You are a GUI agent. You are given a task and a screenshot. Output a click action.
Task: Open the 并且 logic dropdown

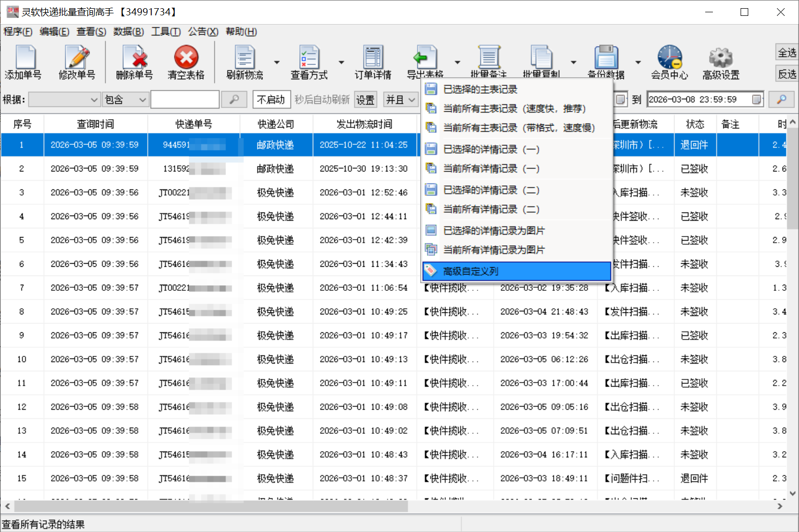[400, 99]
